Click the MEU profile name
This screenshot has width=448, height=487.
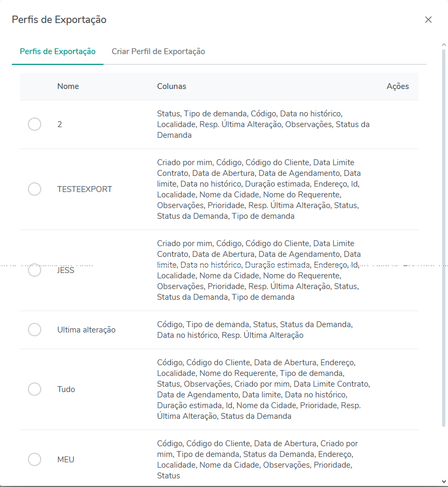click(66, 460)
